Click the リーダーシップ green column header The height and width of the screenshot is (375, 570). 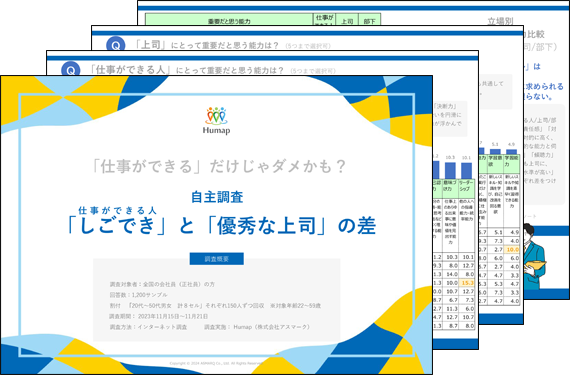[x=466, y=186]
